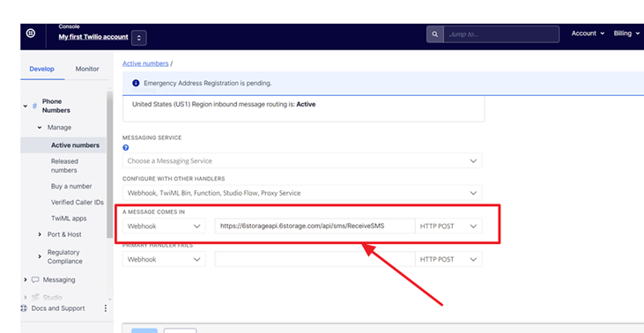Expand the Port & Host section
This screenshot has width=644, height=333.
[40, 234]
